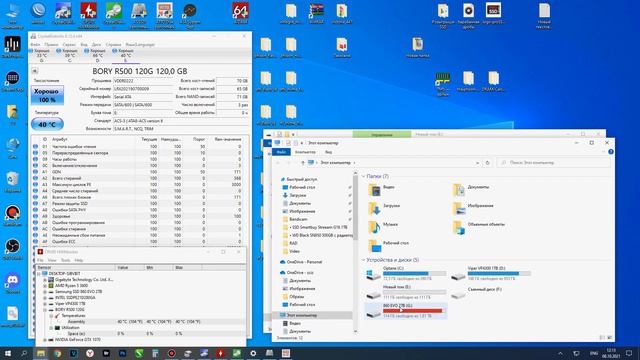640x360 pixels.
Task: Open the Компьютер tab in Explorer ribbon
Action: click(305, 152)
